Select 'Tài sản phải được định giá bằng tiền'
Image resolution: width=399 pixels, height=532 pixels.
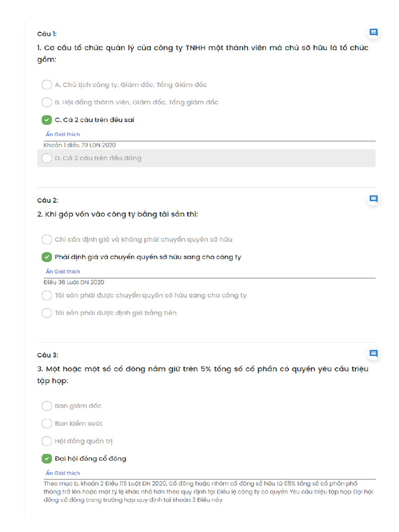pyautogui.click(x=47, y=313)
